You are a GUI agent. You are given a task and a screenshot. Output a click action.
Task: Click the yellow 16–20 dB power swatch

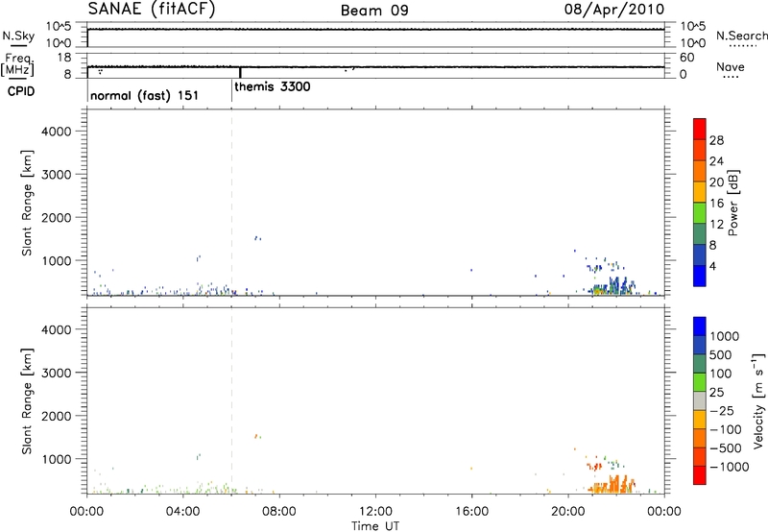tap(700, 192)
